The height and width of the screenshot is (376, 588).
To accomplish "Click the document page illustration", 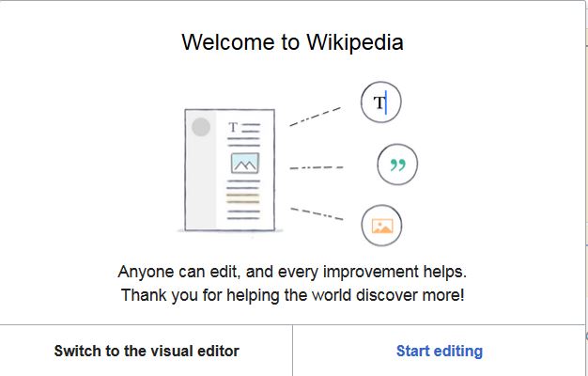I will click(230, 170).
